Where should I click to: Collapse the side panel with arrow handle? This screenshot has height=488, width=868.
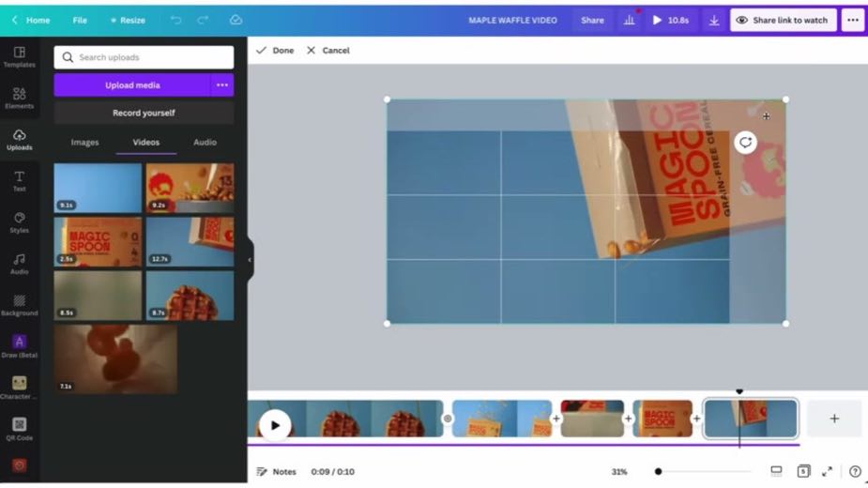(x=250, y=259)
